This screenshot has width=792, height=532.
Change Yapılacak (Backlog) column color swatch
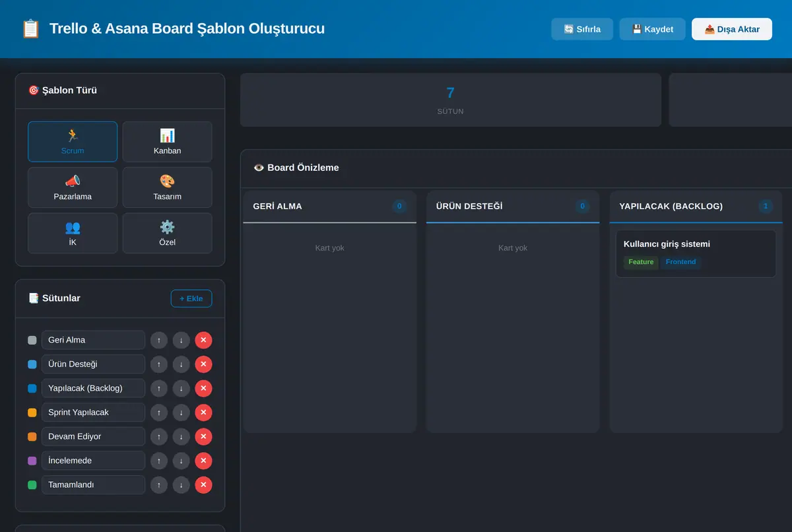click(32, 388)
